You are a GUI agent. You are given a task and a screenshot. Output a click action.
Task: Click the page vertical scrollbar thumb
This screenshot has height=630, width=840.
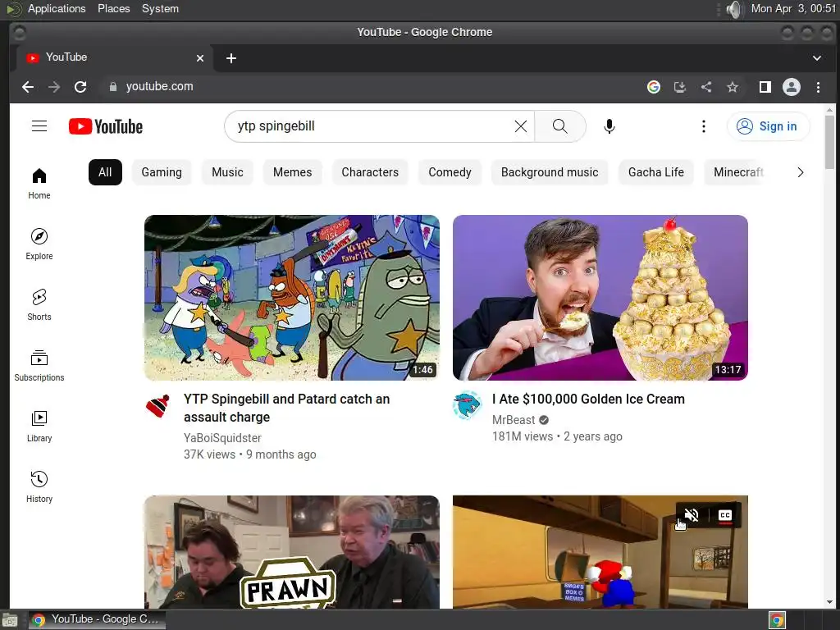tap(829, 142)
